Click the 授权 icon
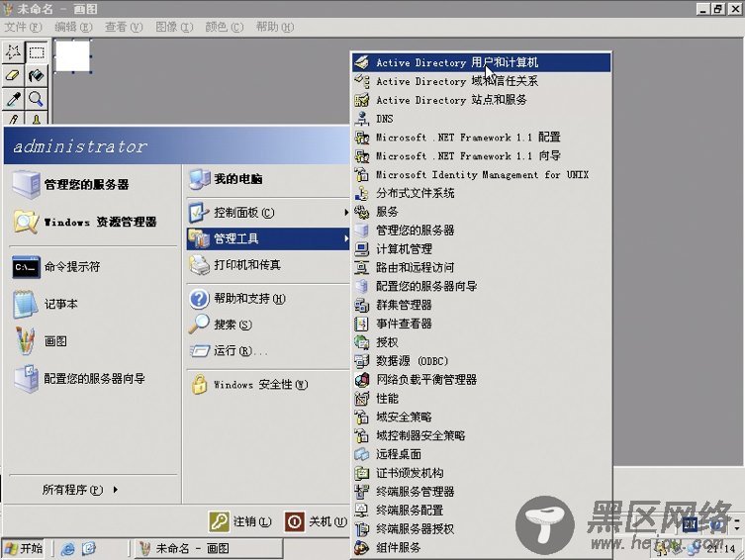 (361, 342)
